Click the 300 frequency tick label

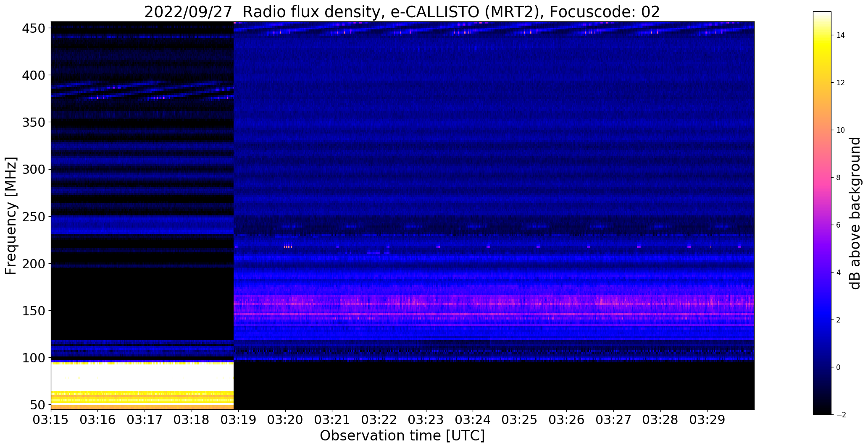[x=33, y=170]
